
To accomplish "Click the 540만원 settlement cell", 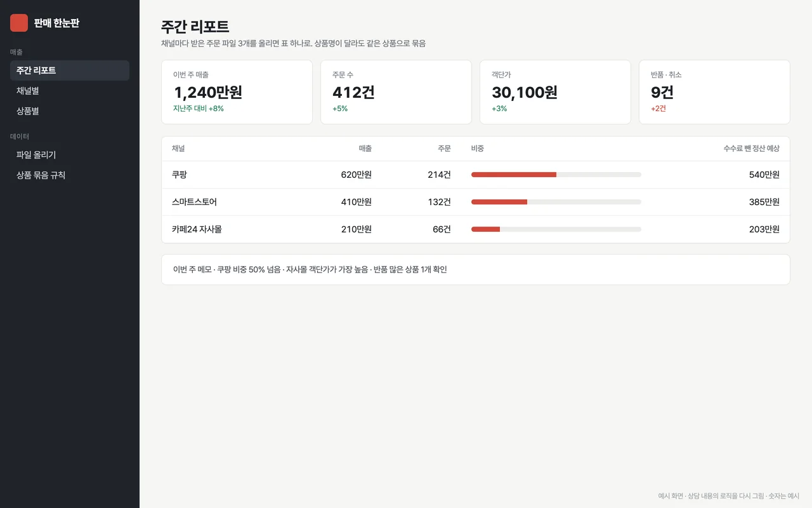I will [764, 175].
